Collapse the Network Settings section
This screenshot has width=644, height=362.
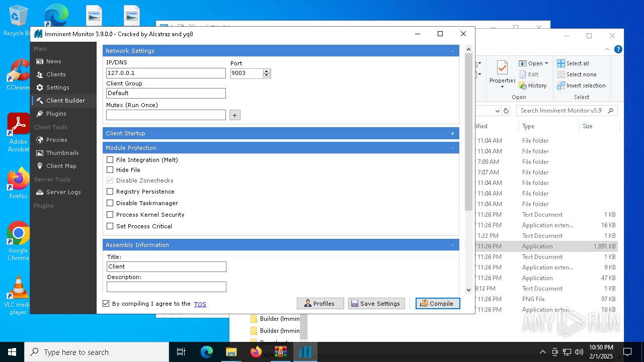pos(452,51)
